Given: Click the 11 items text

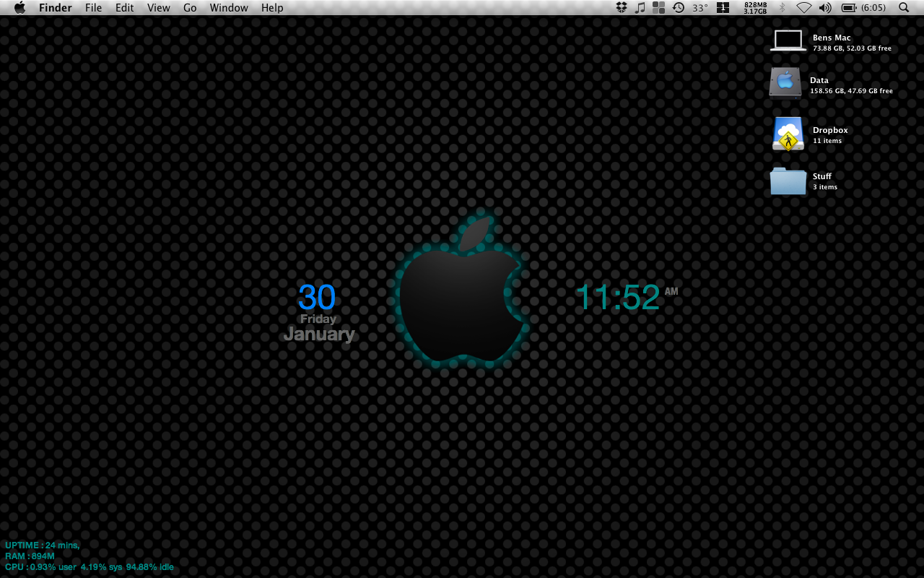Looking at the screenshot, I should click(827, 141).
